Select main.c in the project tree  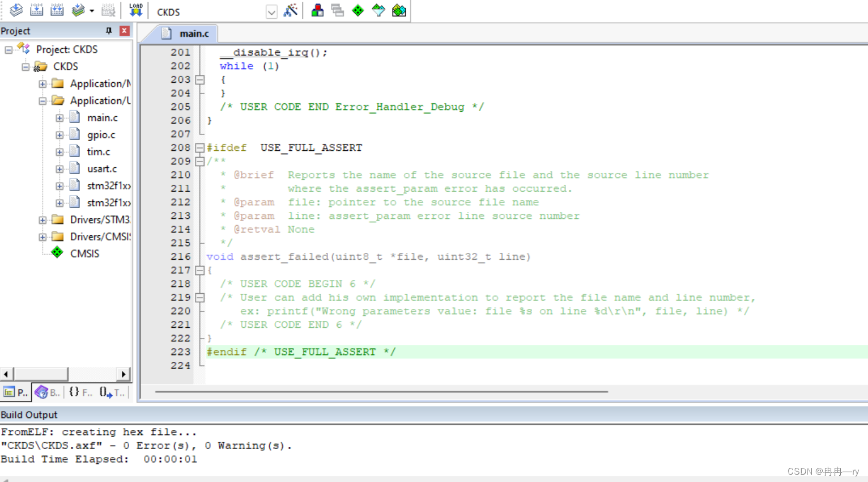click(102, 117)
